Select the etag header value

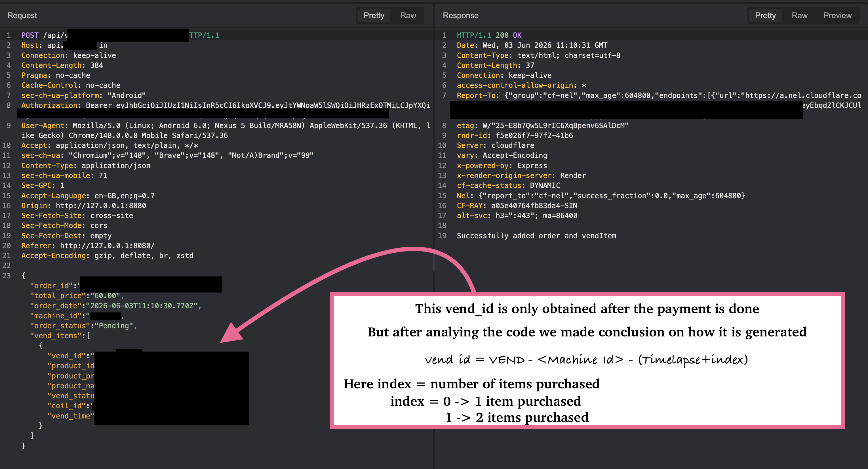(556, 125)
